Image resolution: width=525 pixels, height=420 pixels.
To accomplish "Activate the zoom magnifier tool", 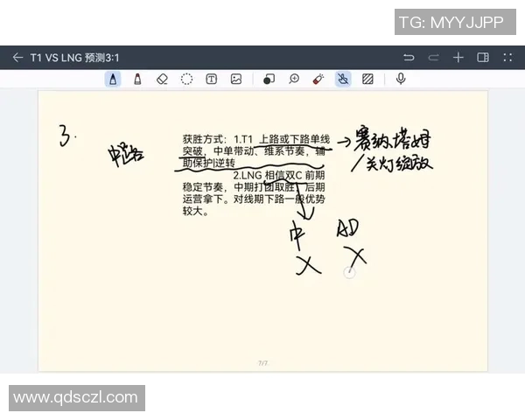I will [294, 80].
